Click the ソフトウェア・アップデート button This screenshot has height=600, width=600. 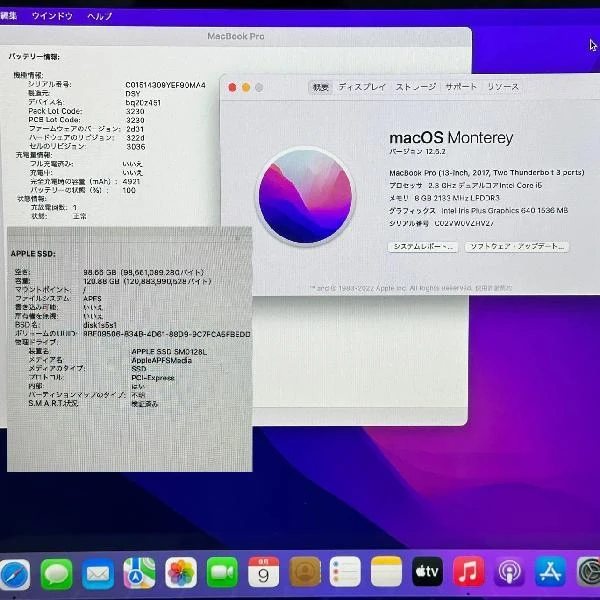[517, 246]
